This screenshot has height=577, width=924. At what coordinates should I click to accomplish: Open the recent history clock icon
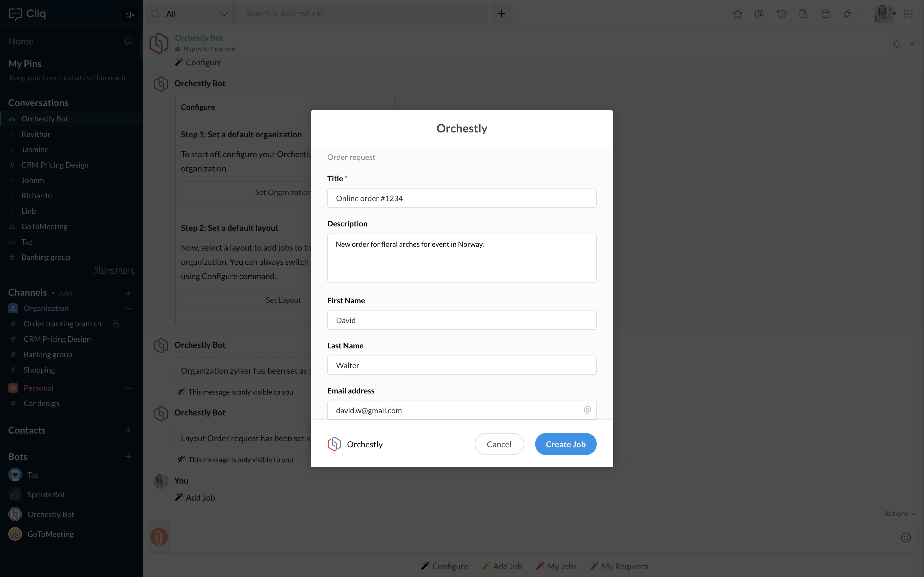click(781, 14)
